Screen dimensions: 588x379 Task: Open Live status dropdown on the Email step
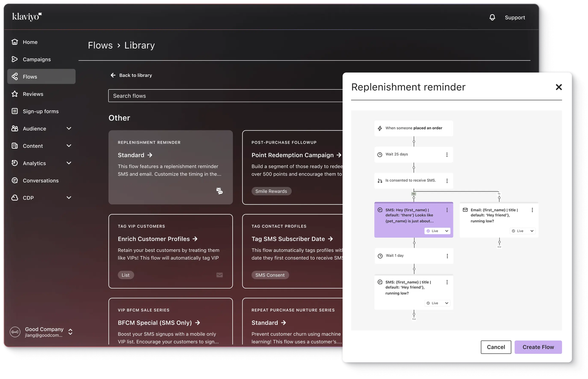click(522, 231)
